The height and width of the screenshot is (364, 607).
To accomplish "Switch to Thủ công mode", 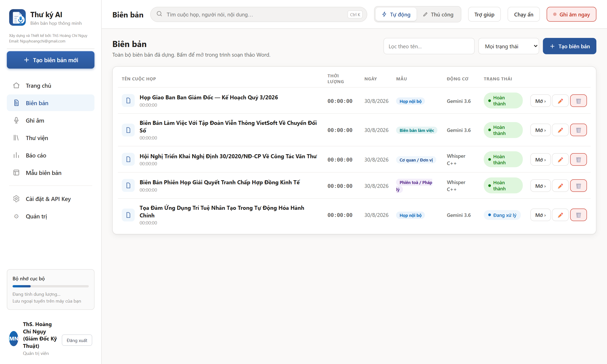I will click(x=439, y=14).
